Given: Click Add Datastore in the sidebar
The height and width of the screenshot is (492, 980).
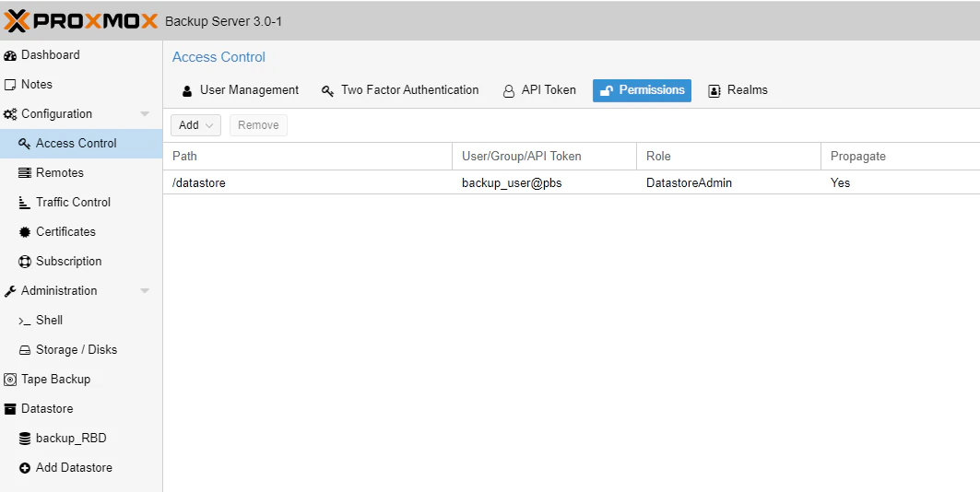Looking at the screenshot, I should click(x=81, y=468).
